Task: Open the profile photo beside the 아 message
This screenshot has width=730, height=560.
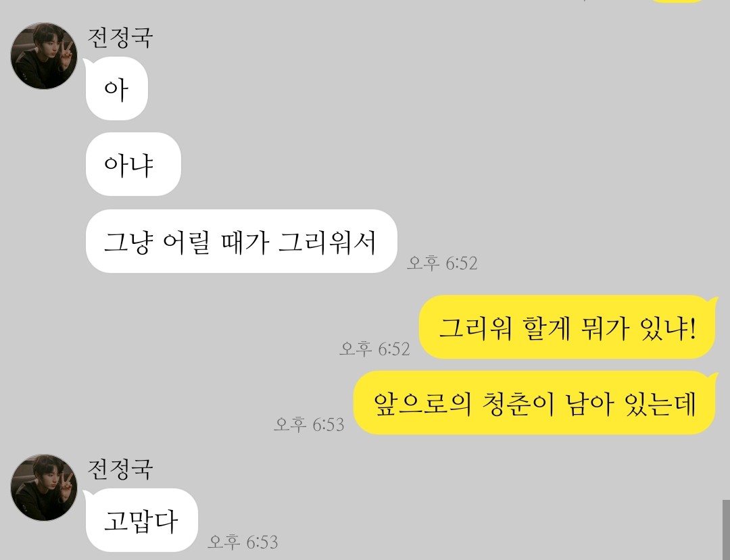Action: 44,55
